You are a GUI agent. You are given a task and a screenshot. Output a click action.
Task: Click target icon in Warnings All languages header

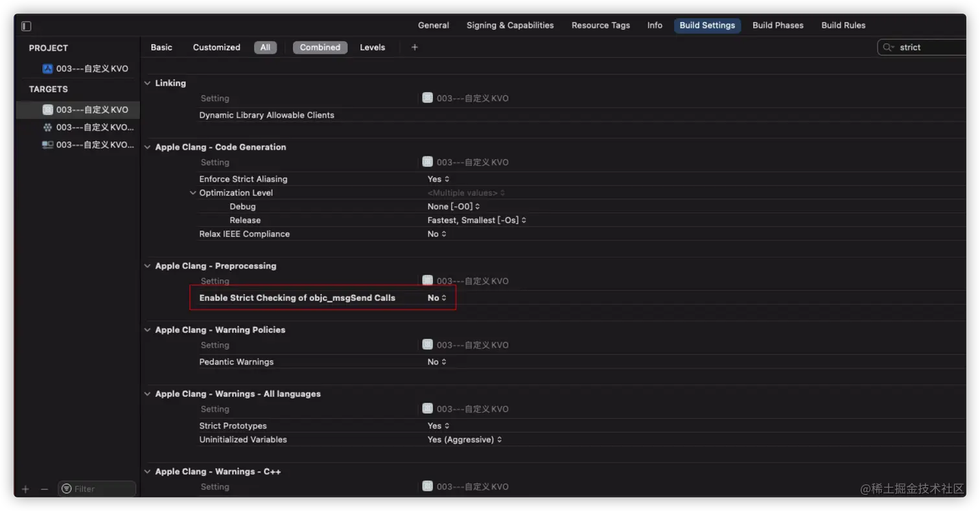[427, 409]
